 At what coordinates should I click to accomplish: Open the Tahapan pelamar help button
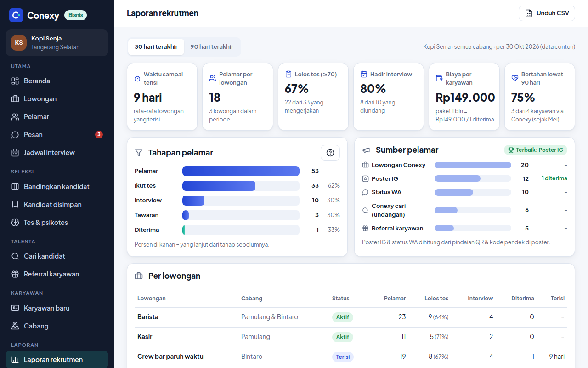click(x=330, y=153)
